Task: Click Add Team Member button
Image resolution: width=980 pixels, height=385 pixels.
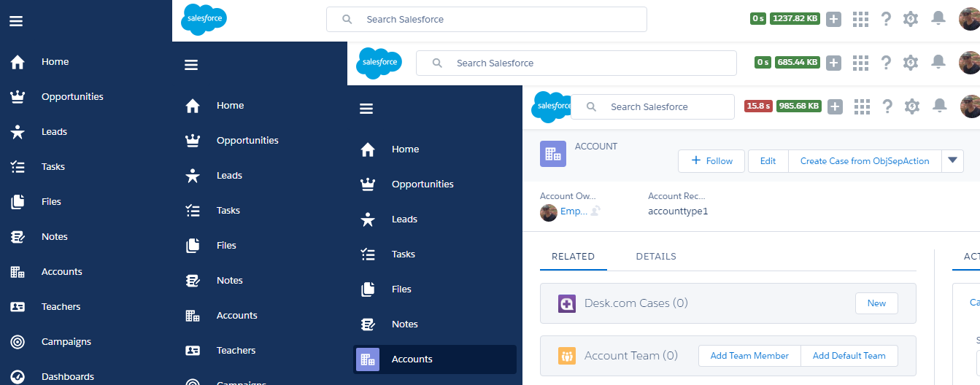Action: coord(749,356)
